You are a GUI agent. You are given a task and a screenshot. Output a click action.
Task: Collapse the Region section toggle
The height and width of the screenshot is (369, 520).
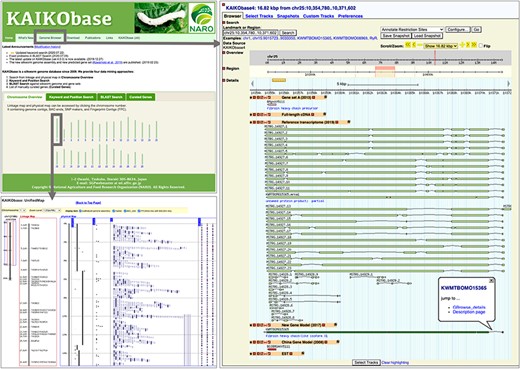coord(224,68)
